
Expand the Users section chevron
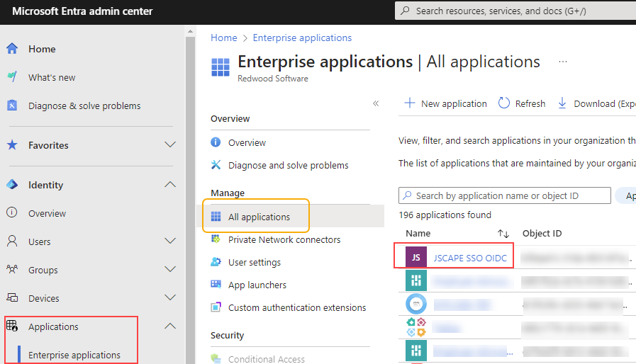170,241
